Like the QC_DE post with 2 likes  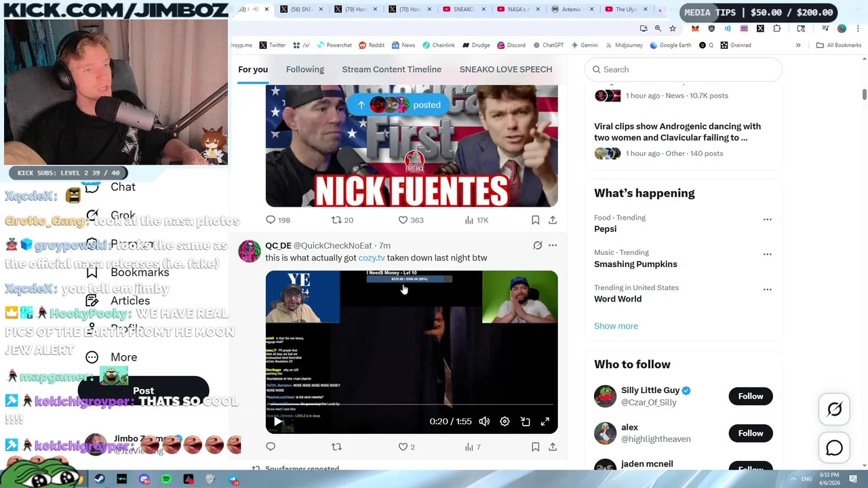click(x=406, y=447)
